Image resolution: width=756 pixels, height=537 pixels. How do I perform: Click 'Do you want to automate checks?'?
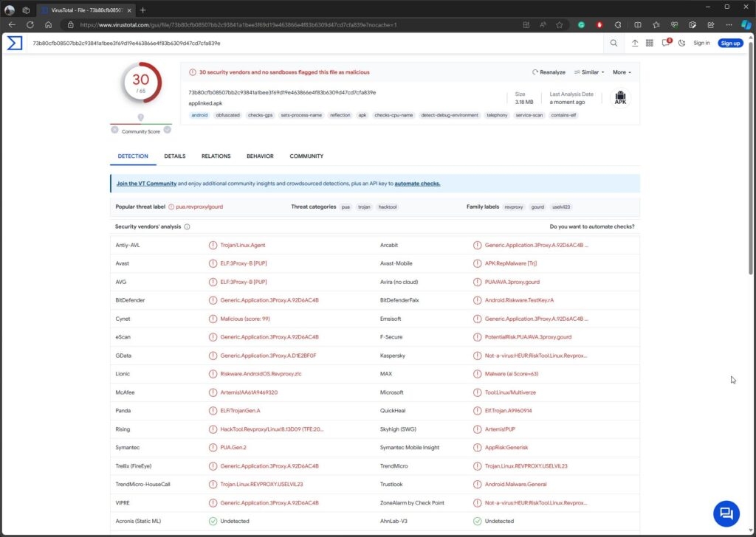click(x=591, y=227)
